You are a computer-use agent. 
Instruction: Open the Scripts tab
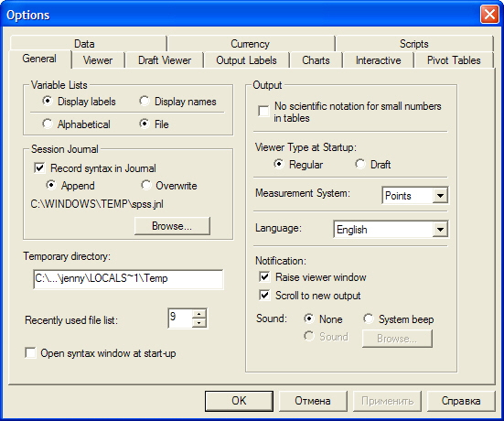(x=414, y=44)
